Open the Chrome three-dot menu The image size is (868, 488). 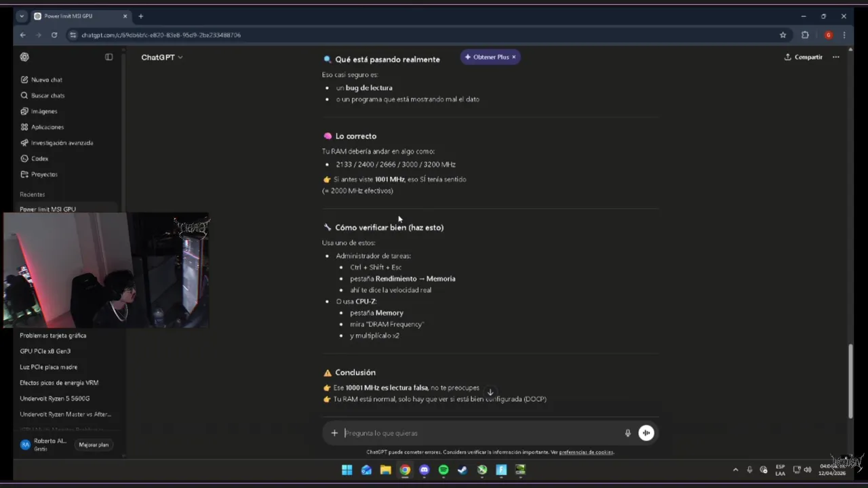(x=844, y=35)
